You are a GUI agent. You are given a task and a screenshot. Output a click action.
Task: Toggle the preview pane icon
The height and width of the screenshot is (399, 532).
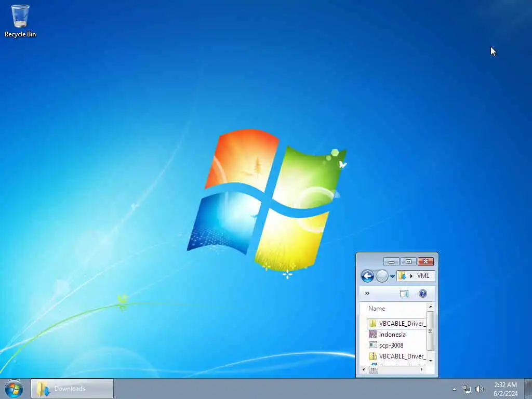404,294
